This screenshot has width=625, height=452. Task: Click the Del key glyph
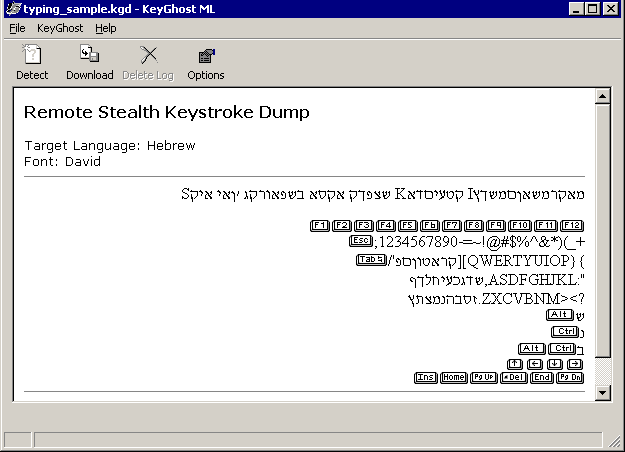[514, 377]
